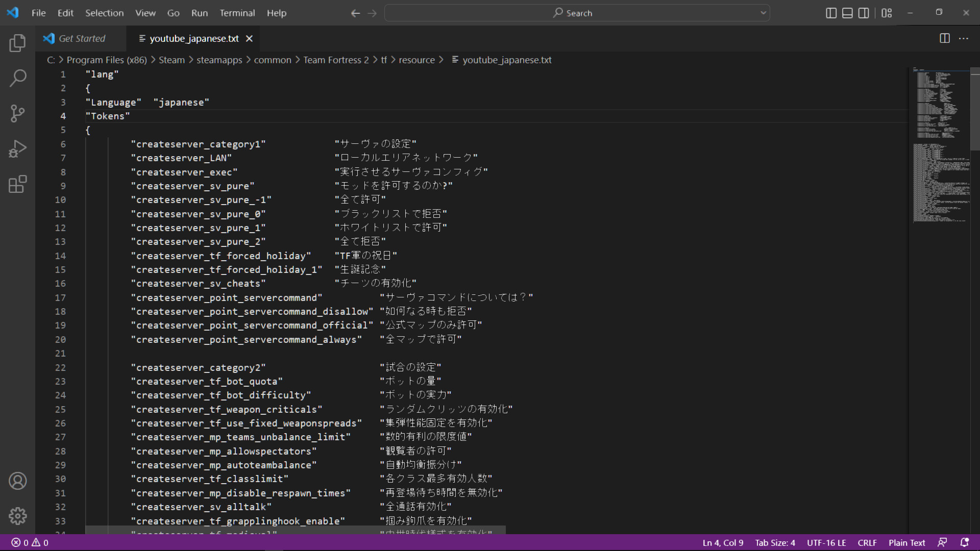Open Go to Line via Ln 4, Col 9
This screenshot has height=551, width=980.
(723, 543)
